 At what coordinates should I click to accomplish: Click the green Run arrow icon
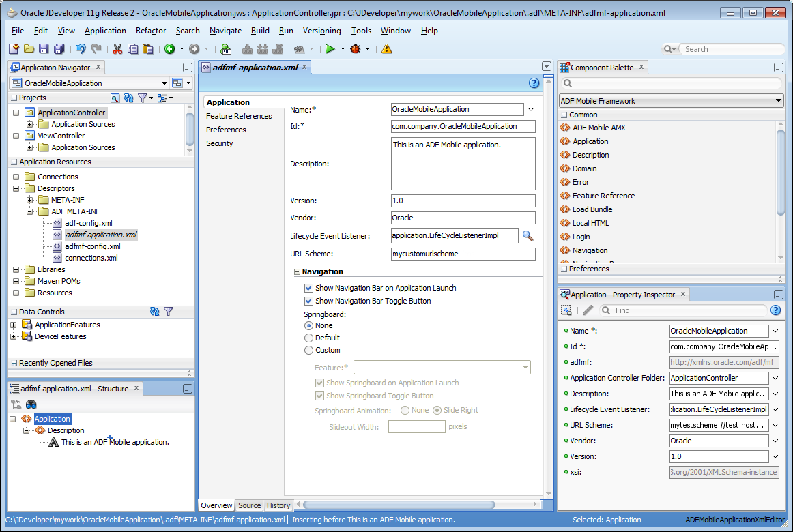coord(330,49)
